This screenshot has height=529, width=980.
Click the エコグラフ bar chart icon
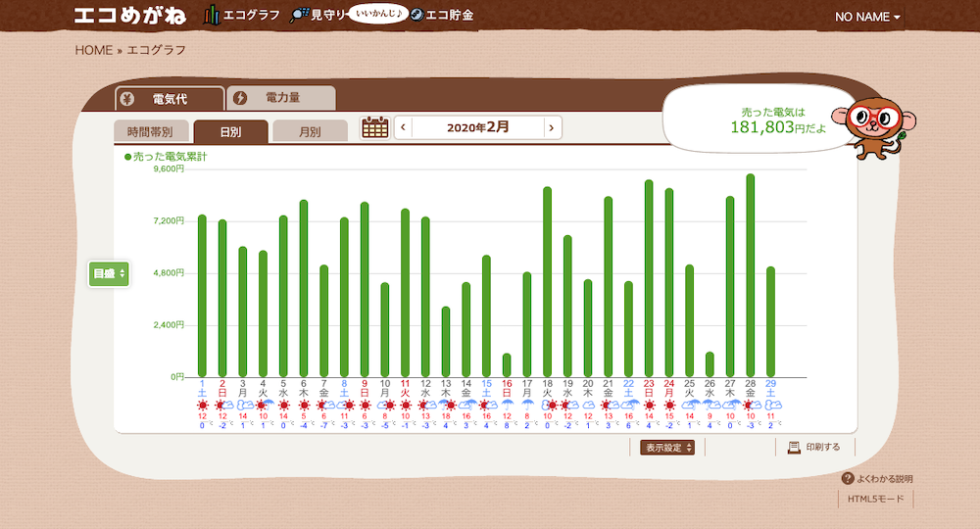[x=212, y=15]
